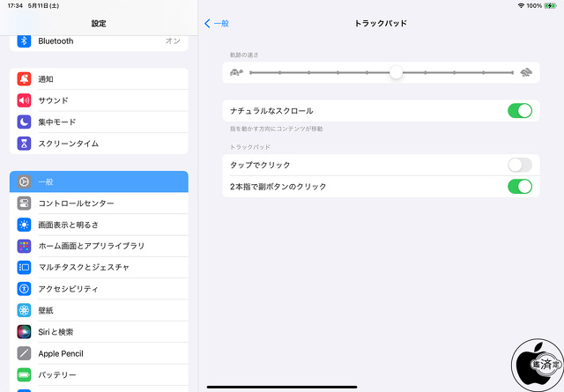Screen dimensions: 564x392
Task: Open Siriと検索 settings
Action: click(x=99, y=332)
